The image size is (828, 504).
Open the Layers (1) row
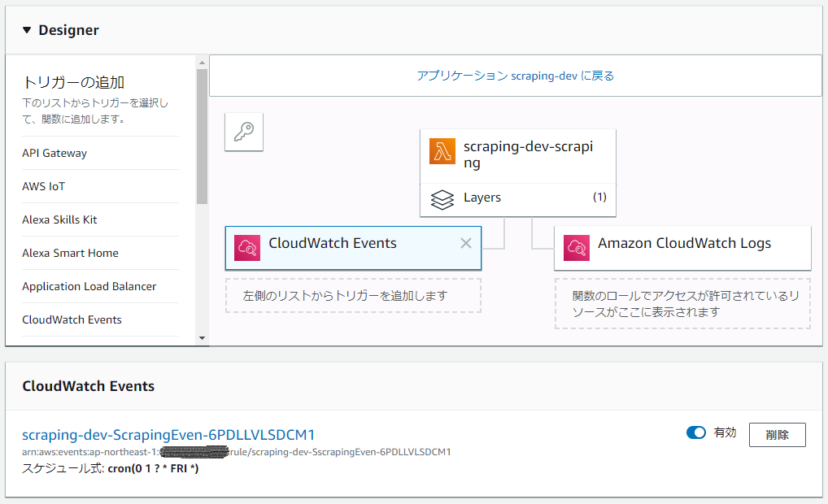518,199
